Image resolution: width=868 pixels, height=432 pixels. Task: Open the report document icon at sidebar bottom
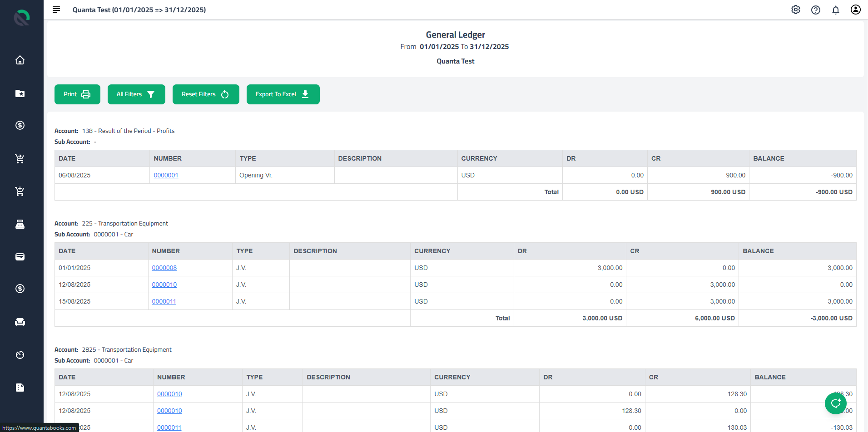(x=20, y=387)
